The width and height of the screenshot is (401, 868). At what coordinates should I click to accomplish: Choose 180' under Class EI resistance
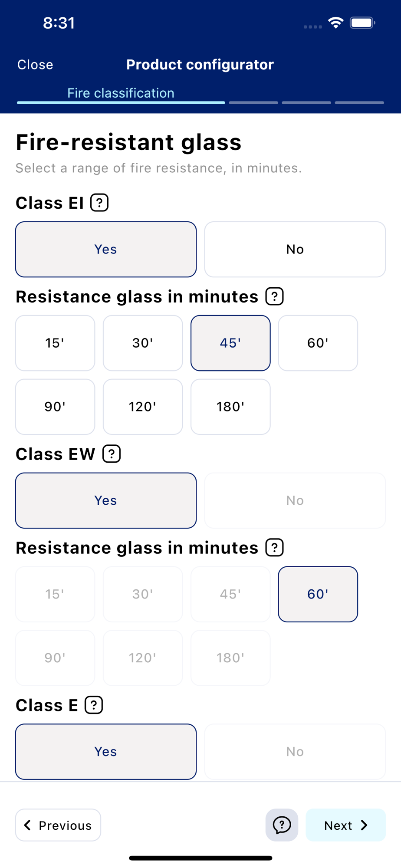pyautogui.click(x=230, y=407)
